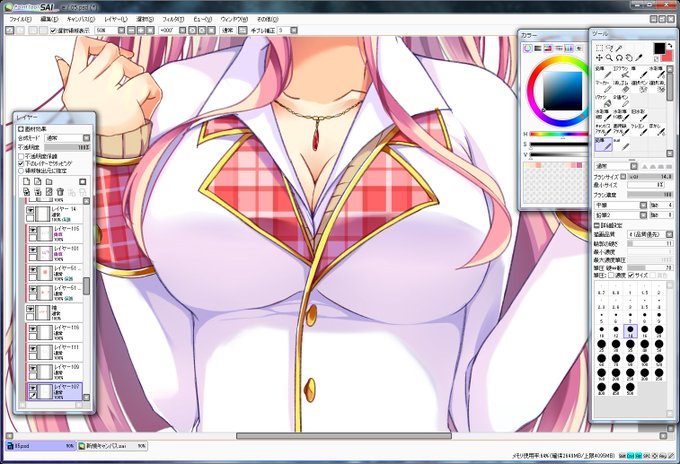Open the Canvas (キャンバス) menu
680x464 pixels.
(x=81, y=19)
